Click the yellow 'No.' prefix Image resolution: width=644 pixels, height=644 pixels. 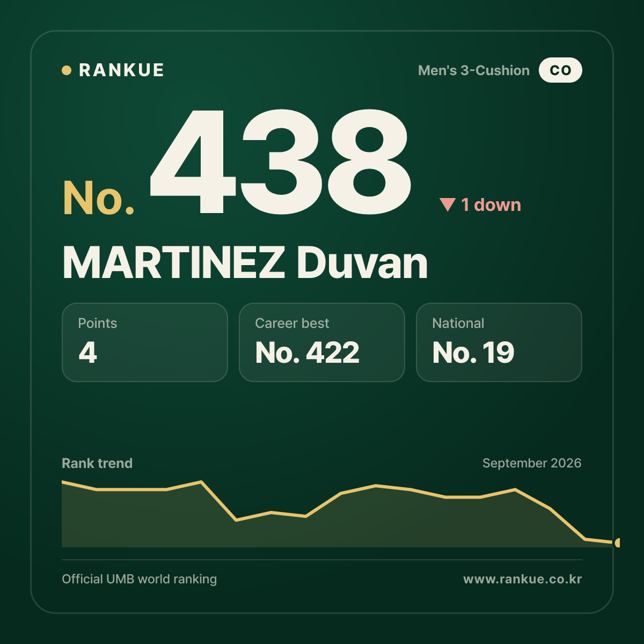(99, 198)
